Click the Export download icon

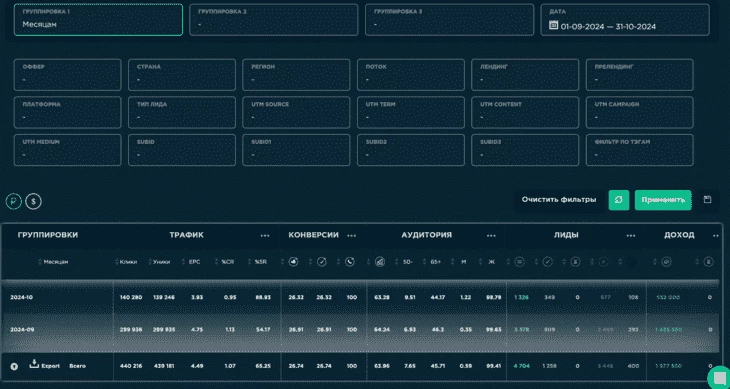[x=34, y=363]
